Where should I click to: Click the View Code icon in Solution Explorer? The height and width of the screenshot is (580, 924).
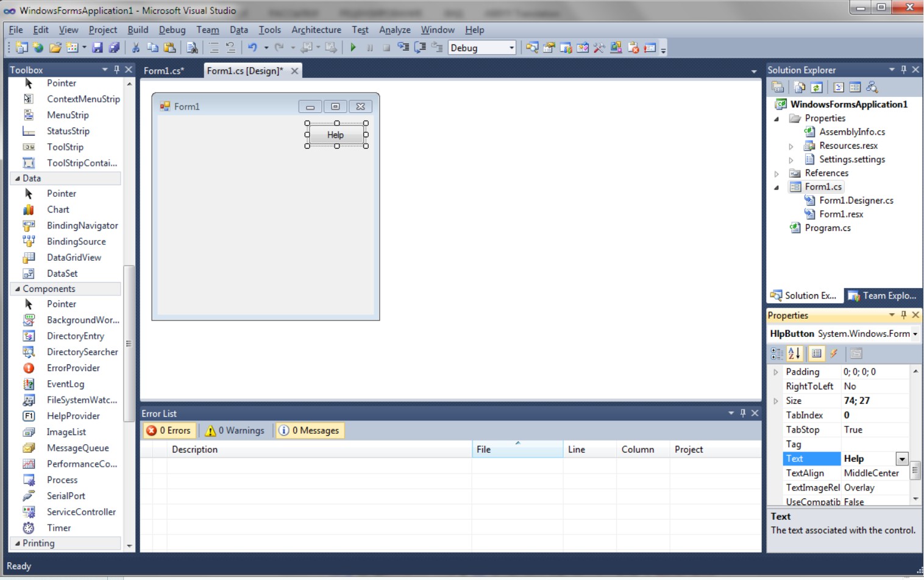point(839,87)
